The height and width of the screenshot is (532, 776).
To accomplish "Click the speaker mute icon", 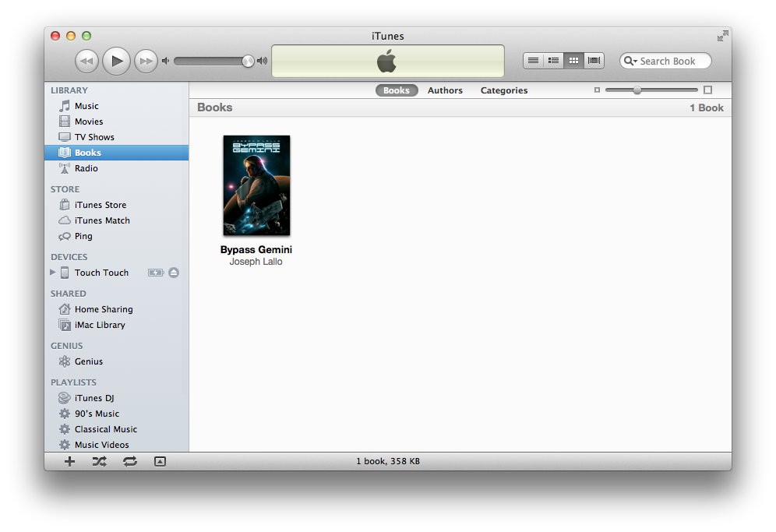I will (x=165, y=61).
